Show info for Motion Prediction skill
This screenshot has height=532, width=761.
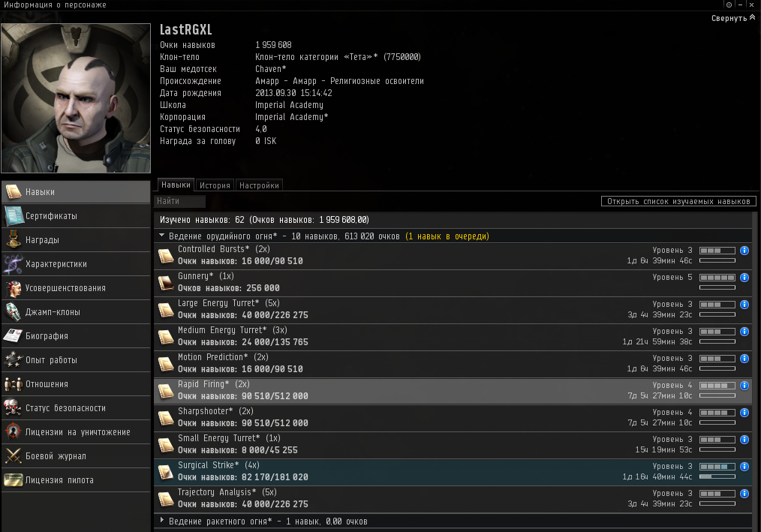point(744,358)
